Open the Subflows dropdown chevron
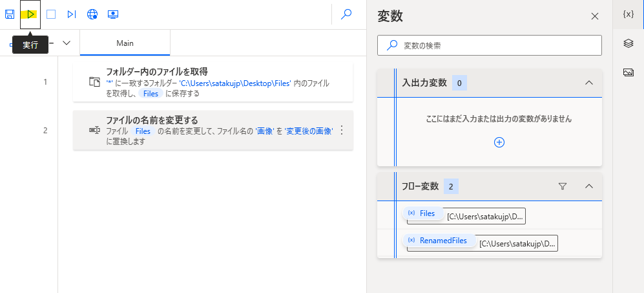This screenshot has height=293, width=644. 66,43
